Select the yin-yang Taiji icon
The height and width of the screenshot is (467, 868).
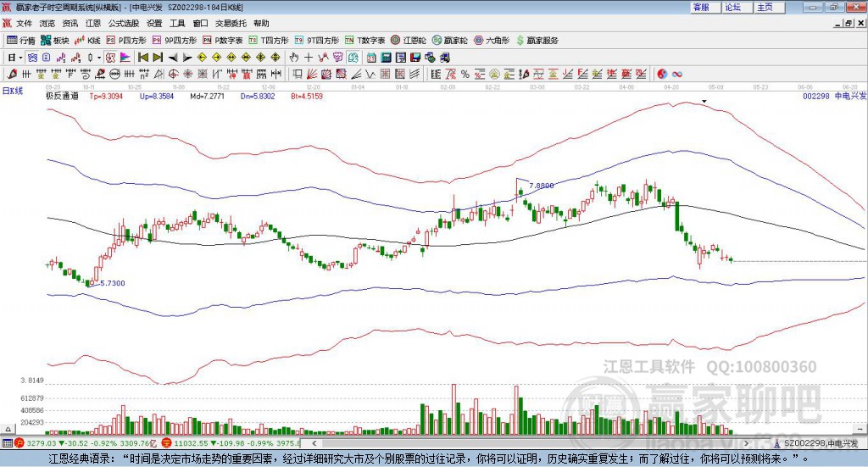tap(662, 74)
